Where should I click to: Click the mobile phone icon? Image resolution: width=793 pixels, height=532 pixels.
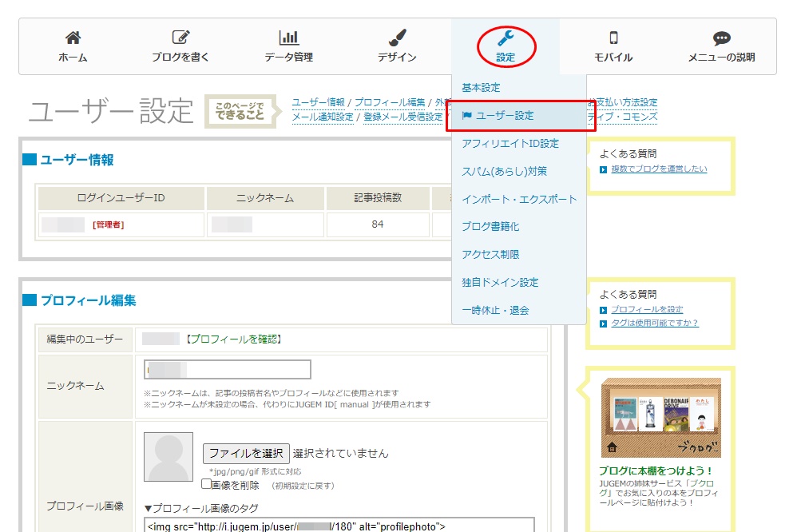[x=613, y=38]
